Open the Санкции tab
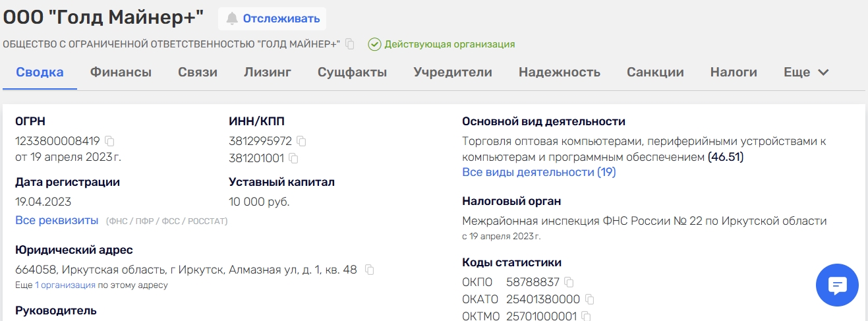The width and height of the screenshot is (868, 321). point(655,73)
